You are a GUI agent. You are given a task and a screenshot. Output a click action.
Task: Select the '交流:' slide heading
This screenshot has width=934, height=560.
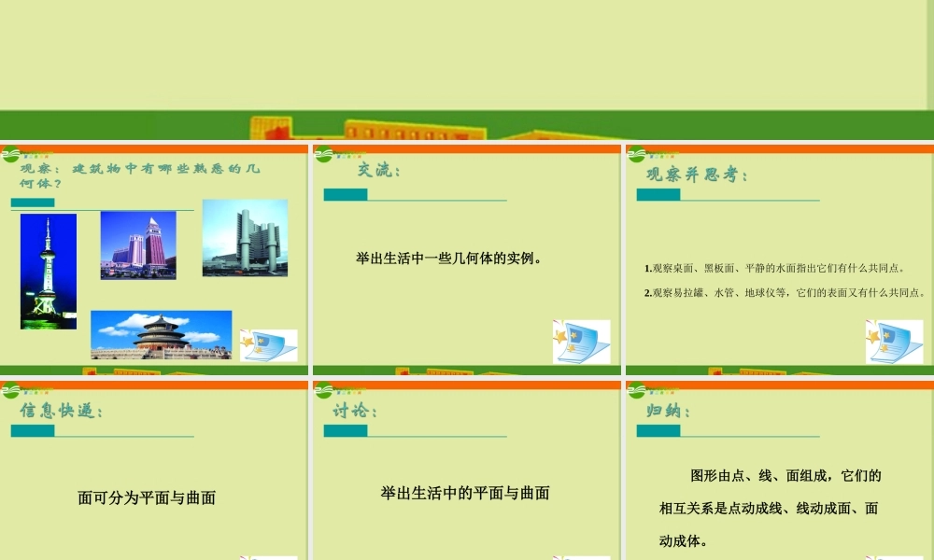coord(379,170)
